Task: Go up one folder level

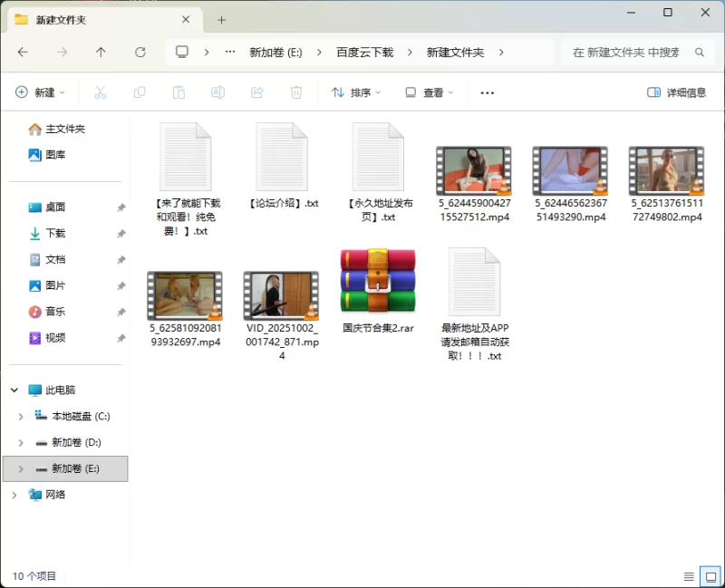Action: point(101,53)
